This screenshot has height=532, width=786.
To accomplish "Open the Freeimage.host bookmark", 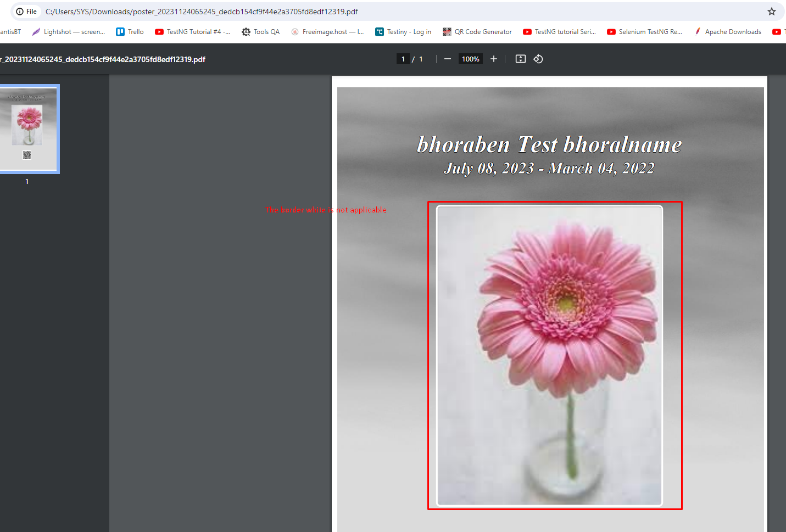I will tap(327, 32).
